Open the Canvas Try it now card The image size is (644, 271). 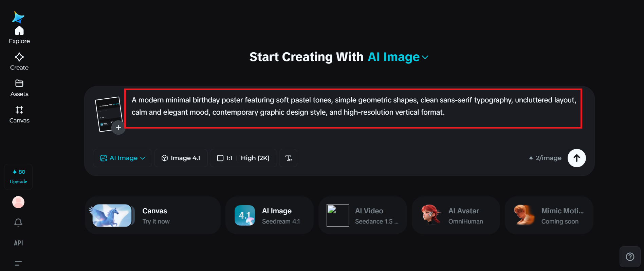[x=153, y=215]
